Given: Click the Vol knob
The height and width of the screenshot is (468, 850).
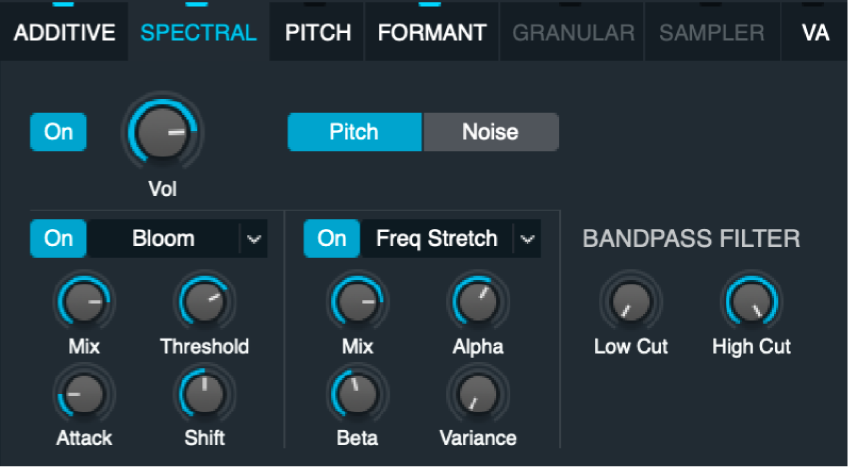Looking at the screenshot, I should point(161,134).
